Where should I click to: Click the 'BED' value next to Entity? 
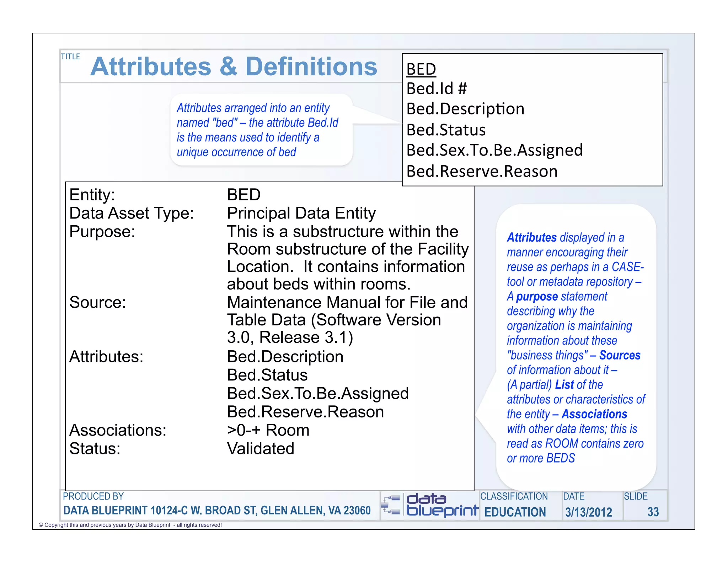point(244,195)
